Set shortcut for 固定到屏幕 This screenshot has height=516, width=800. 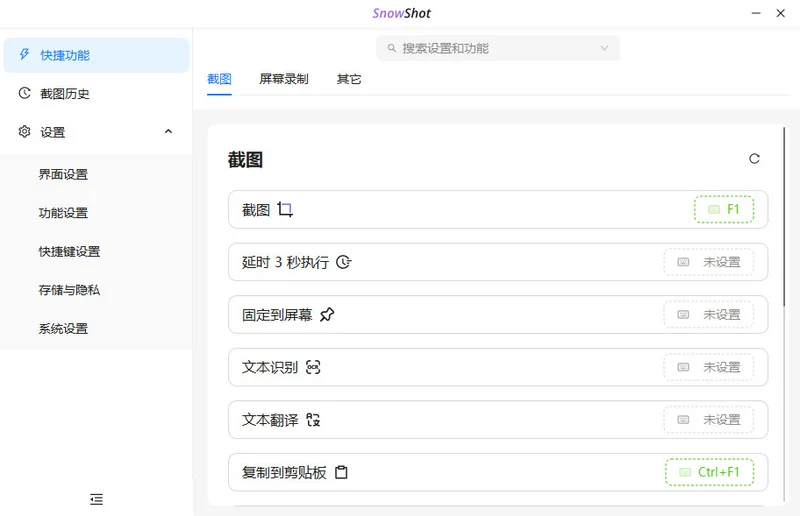point(709,315)
